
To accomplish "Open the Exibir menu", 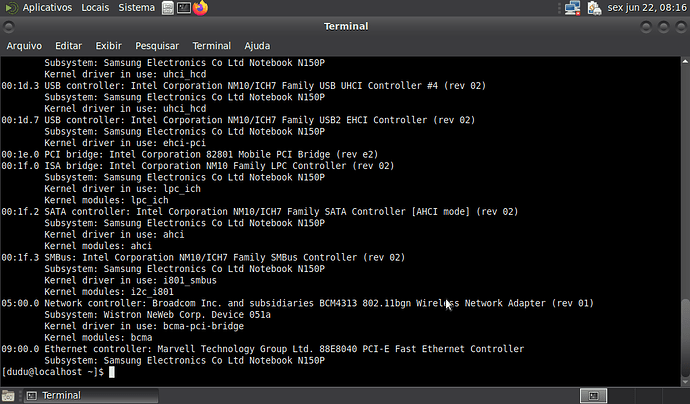I will coord(108,46).
